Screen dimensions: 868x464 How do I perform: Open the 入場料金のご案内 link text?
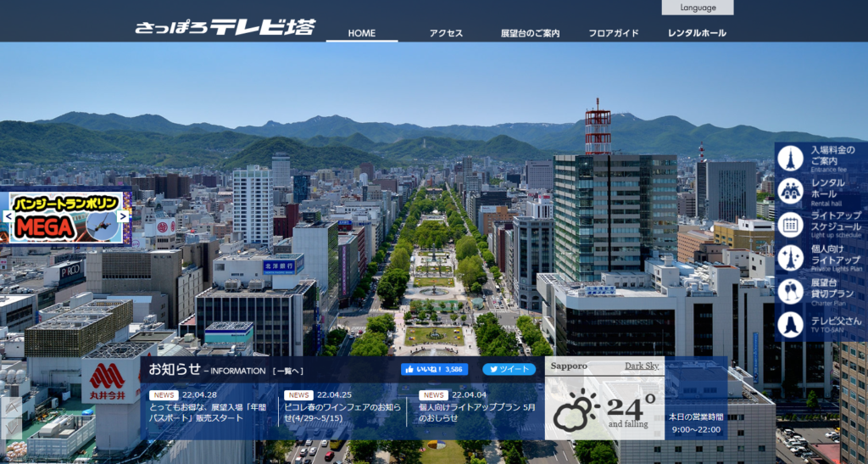[832, 155]
